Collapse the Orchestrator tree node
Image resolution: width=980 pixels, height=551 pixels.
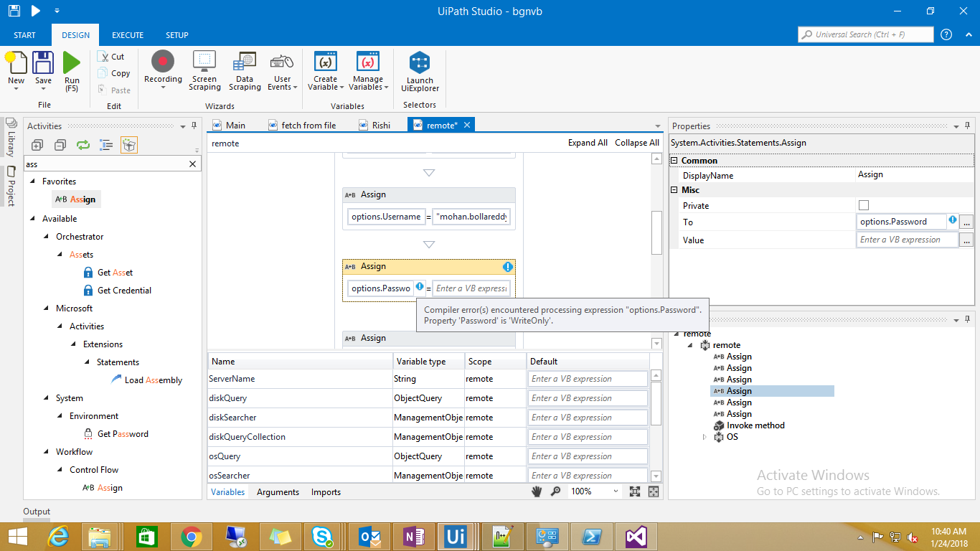click(x=47, y=237)
